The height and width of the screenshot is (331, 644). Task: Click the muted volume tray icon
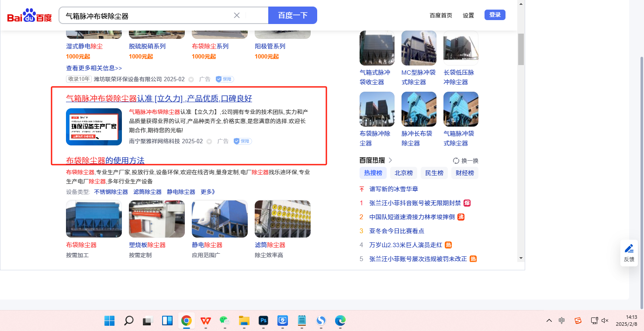click(x=605, y=321)
